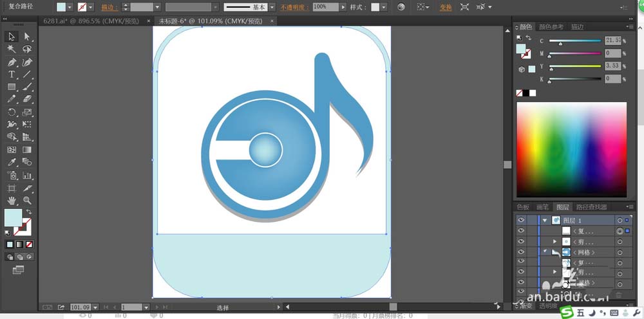The image size is (644, 319).
Task: Set toolbox paint mode to None
Action: pyautogui.click(x=29, y=244)
